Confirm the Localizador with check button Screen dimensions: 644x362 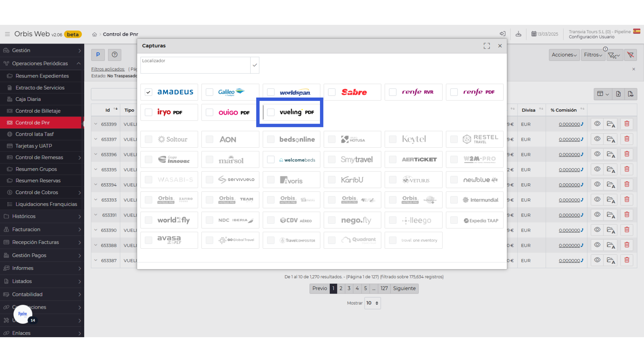[255, 65]
